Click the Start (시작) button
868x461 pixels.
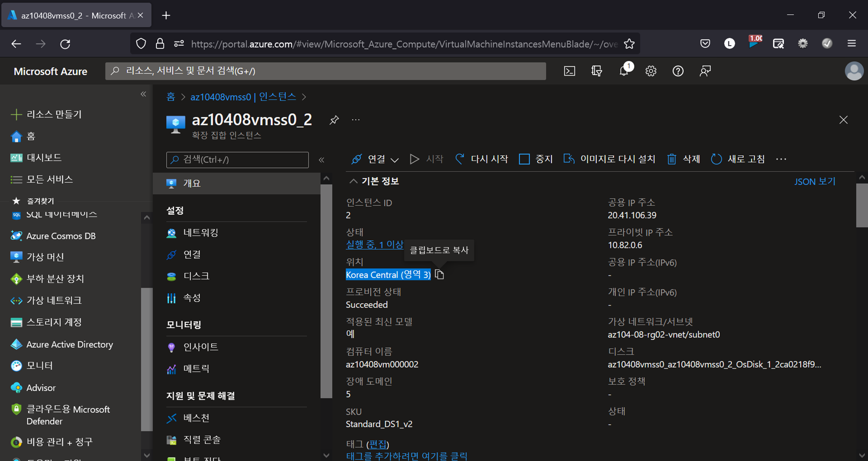click(427, 159)
